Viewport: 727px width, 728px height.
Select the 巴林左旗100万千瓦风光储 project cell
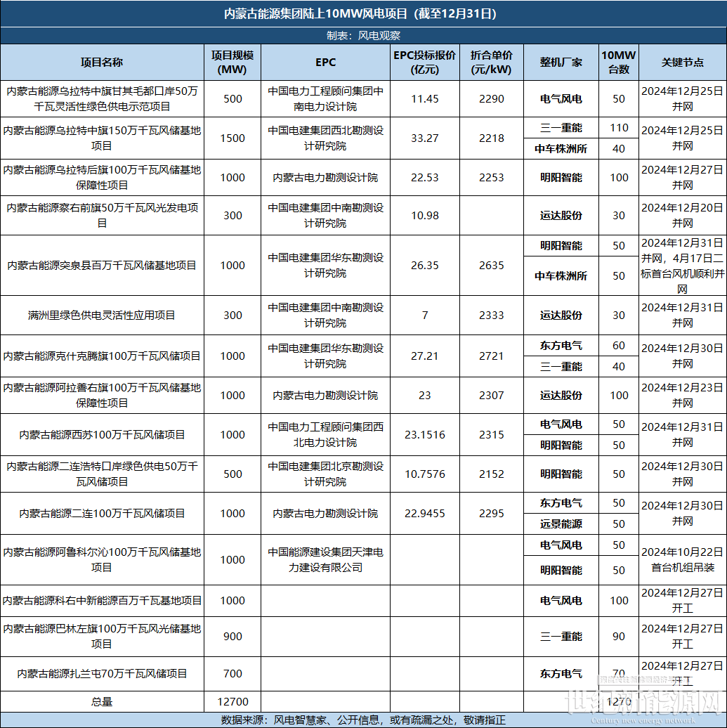tap(102, 636)
